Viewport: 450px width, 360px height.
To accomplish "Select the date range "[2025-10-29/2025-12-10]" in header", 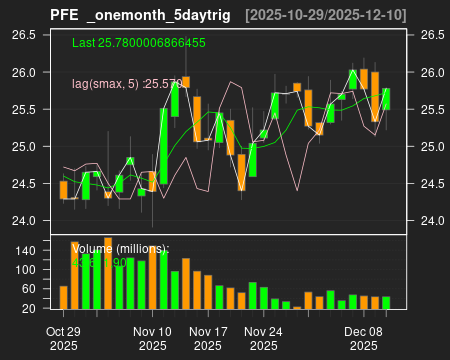I will point(326,15).
